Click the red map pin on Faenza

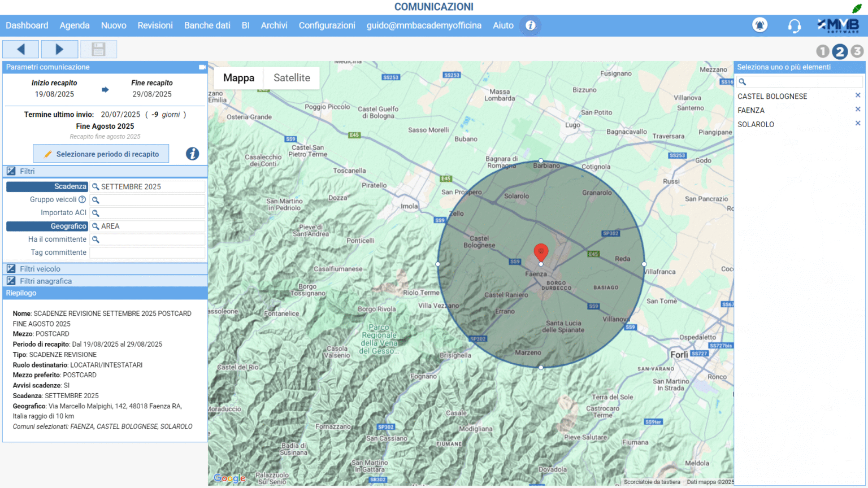click(541, 251)
